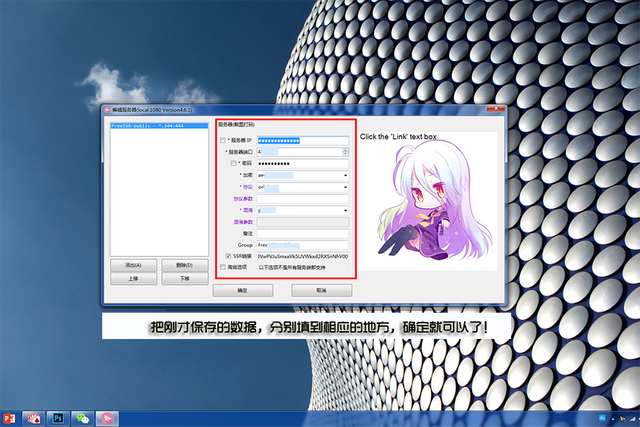Click the 混淆参数 input field
This screenshot has height=427, width=640.
pos(303,222)
